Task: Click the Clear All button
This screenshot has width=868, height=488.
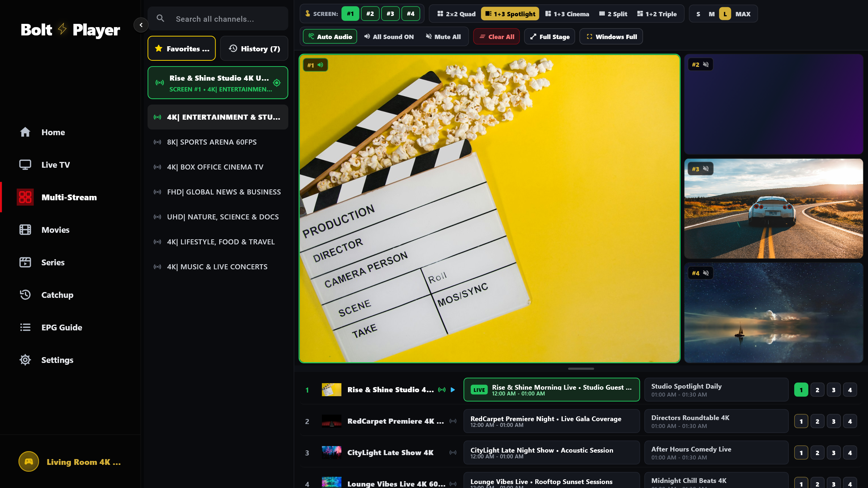Action: [x=497, y=37]
